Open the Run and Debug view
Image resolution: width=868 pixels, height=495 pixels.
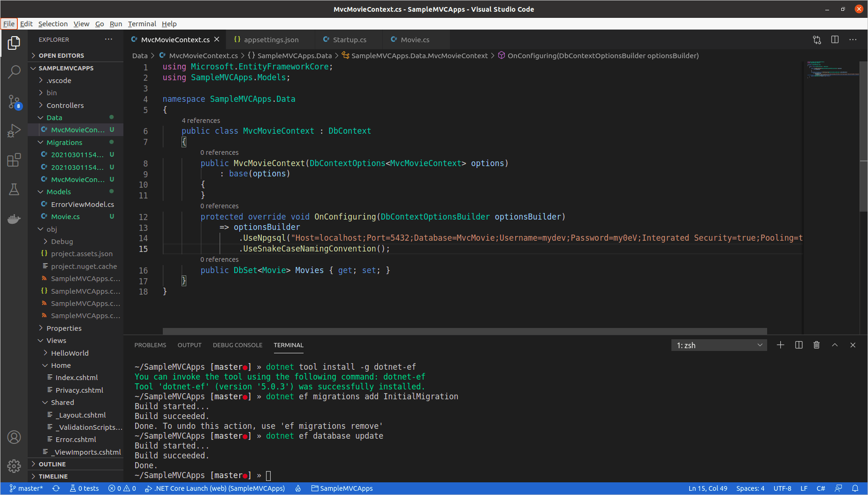click(x=14, y=130)
